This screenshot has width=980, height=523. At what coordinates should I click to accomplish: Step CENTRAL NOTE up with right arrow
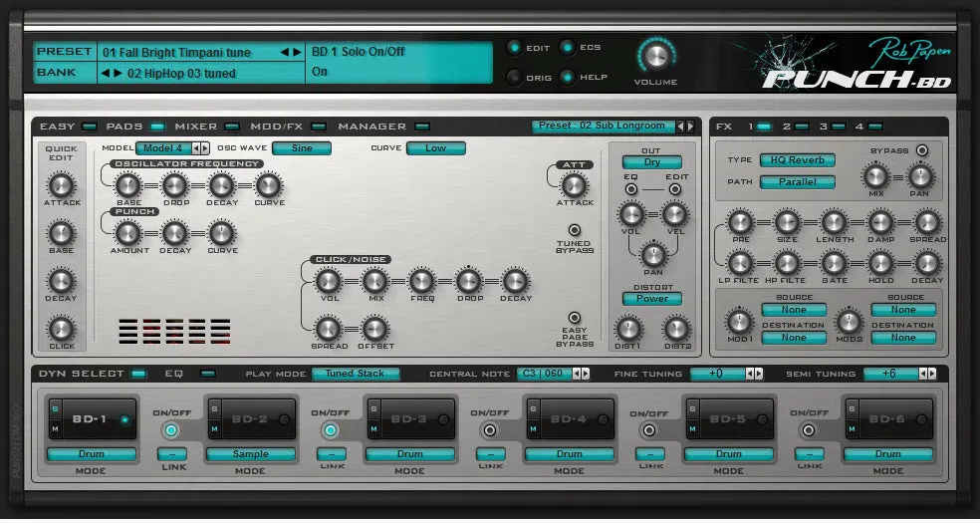[585, 374]
